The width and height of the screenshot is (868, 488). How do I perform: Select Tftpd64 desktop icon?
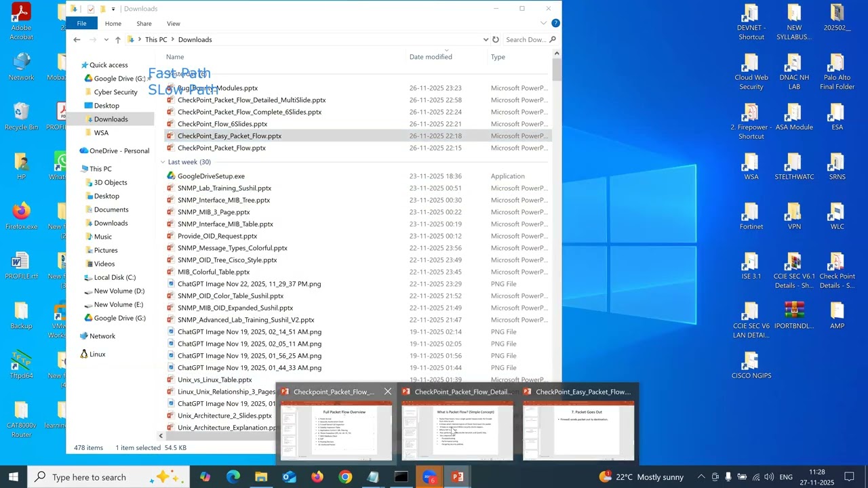click(x=21, y=365)
